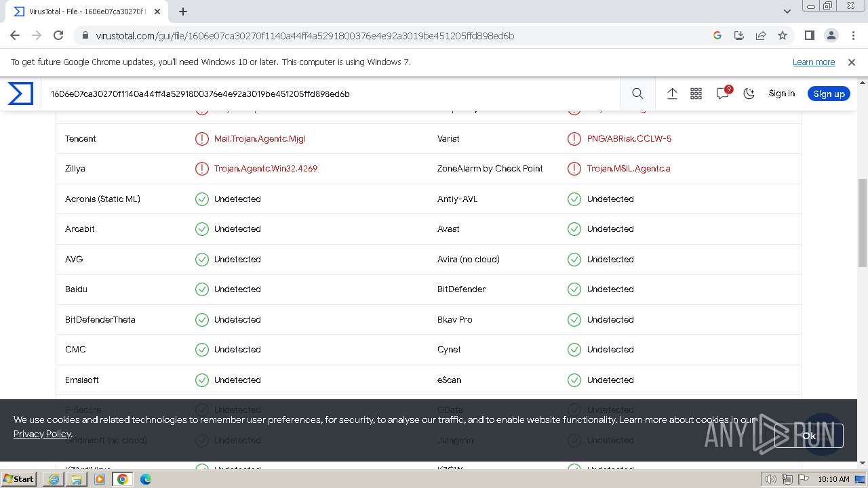The width and height of the screenshot is (868, 488).
Task: Click the Emsisoft vendor name
Action: click(x=82, y=380)
